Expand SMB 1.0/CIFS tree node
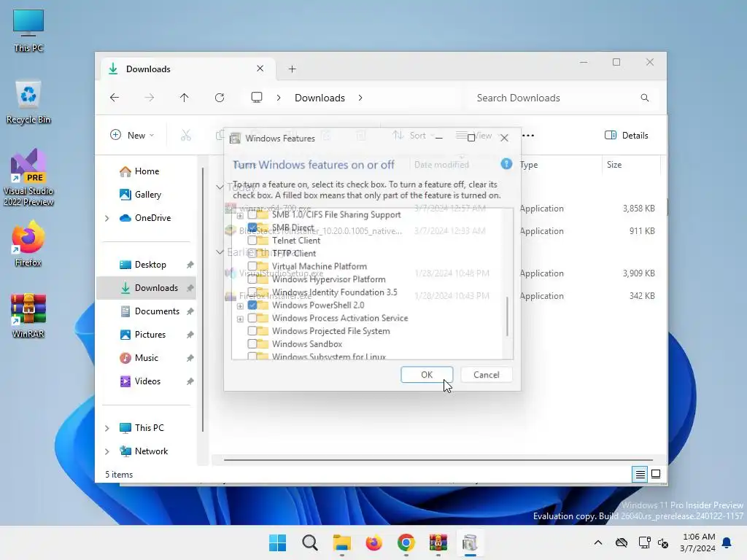The height and width of the screenshot is (560, 747). point(240,215)
